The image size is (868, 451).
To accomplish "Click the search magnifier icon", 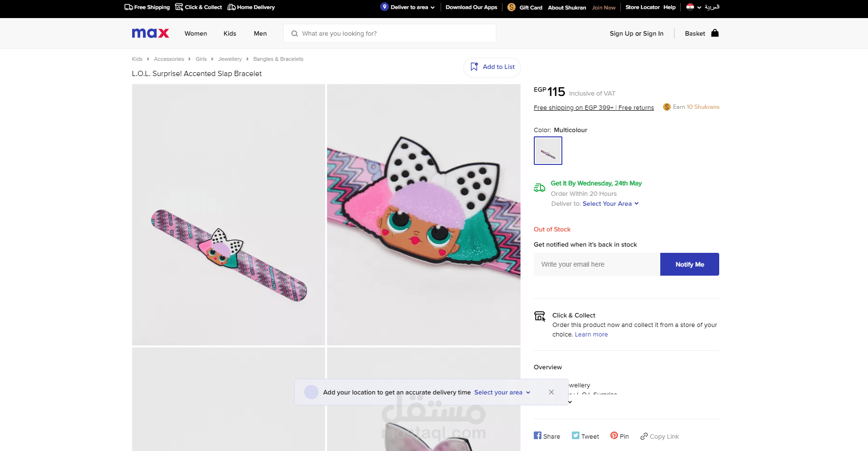I will (295, 34).
